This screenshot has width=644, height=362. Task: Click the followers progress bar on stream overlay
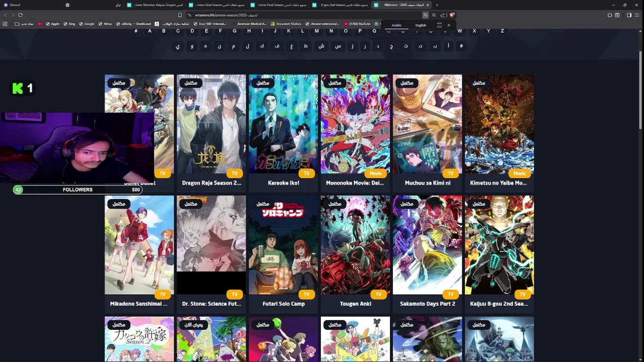pos(77,190)
